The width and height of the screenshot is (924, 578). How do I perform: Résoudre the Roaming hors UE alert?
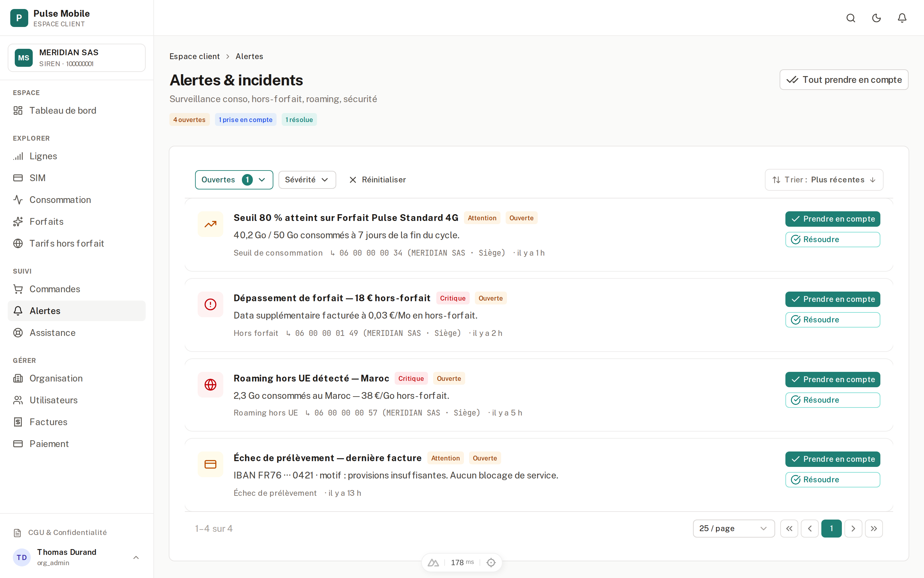click(833, 400)
